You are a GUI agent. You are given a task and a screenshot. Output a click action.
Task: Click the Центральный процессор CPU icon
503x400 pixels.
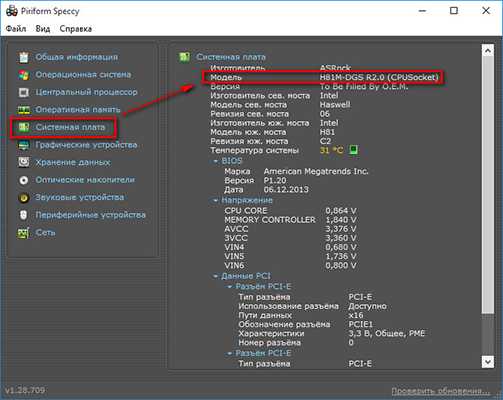[x=24, y=92]
